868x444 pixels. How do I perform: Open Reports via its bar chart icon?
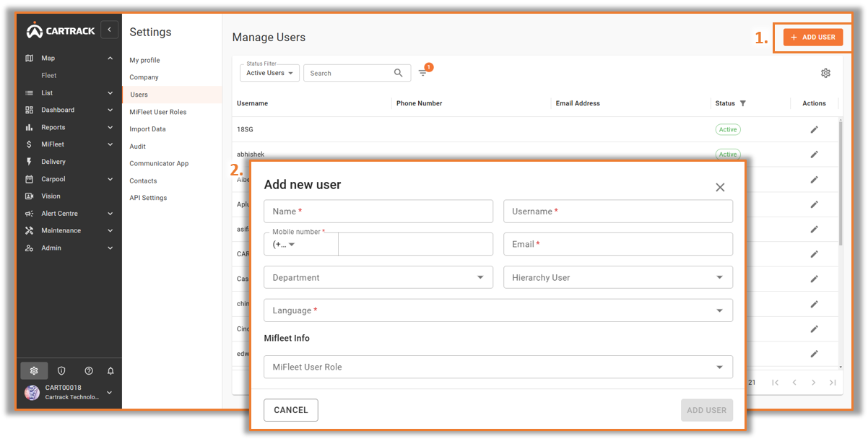point(30,128)
